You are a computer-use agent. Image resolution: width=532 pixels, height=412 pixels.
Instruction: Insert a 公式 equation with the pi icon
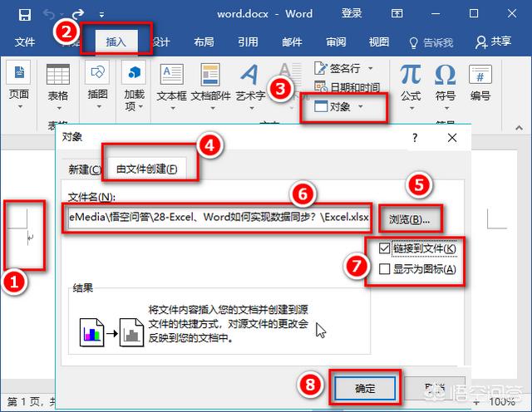(x=411, y=74)
